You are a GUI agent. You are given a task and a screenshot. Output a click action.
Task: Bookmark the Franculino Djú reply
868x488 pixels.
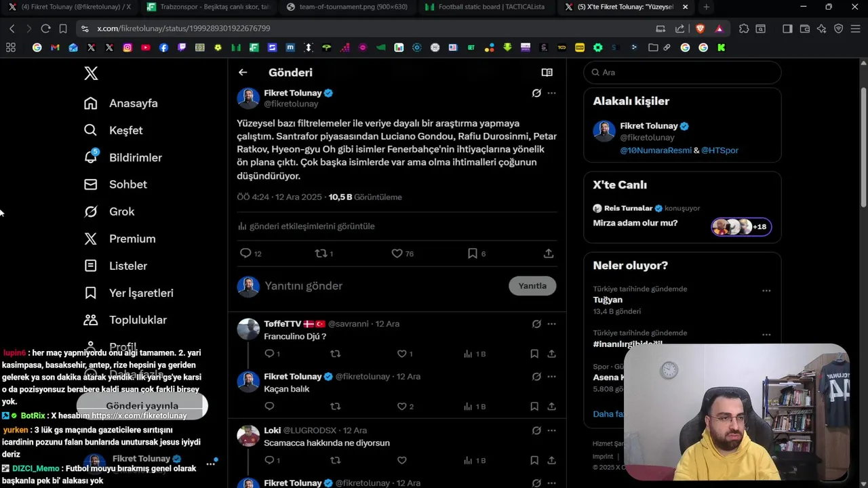pyautogui.click(x=534, y=354)
